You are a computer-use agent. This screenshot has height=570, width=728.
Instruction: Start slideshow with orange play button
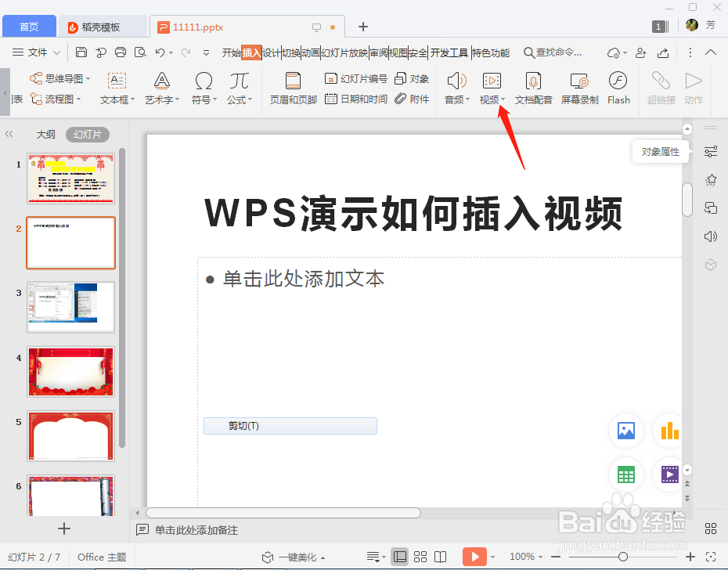pos(474,557)
